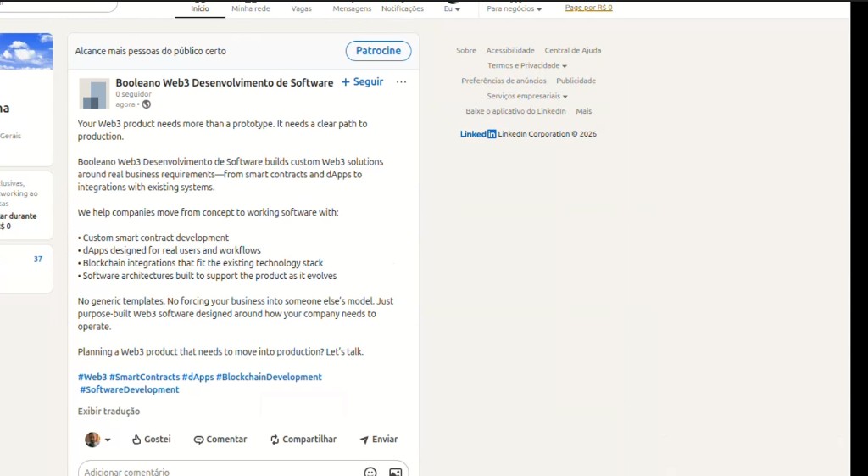Go to Minha rede tab
Viewport: 868px width, 476px height.
(251, 8)
